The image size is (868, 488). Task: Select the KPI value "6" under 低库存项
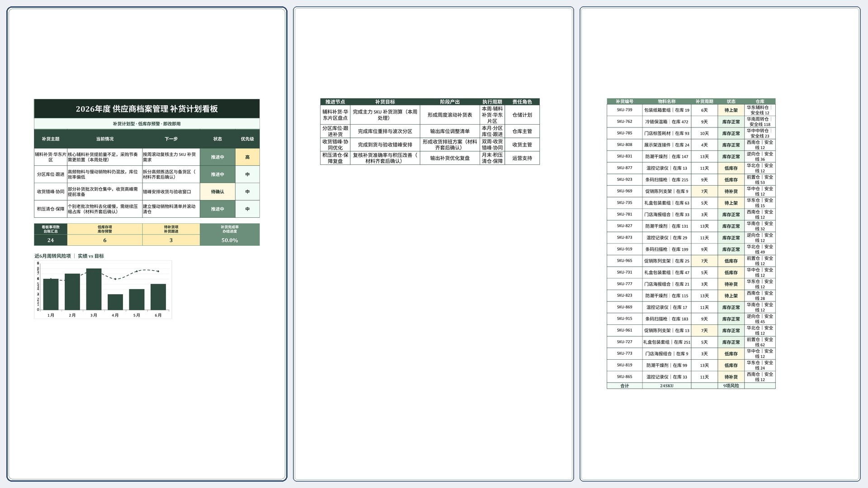point(105,240)
